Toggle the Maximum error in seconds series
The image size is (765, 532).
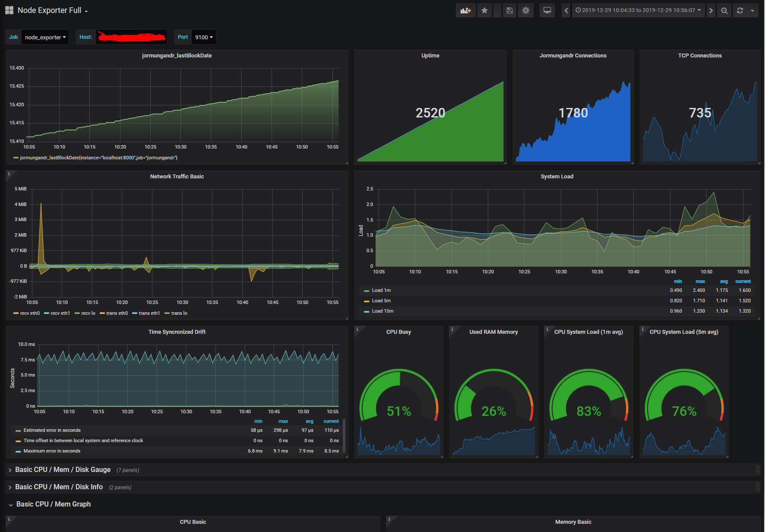tap(51, 450)
